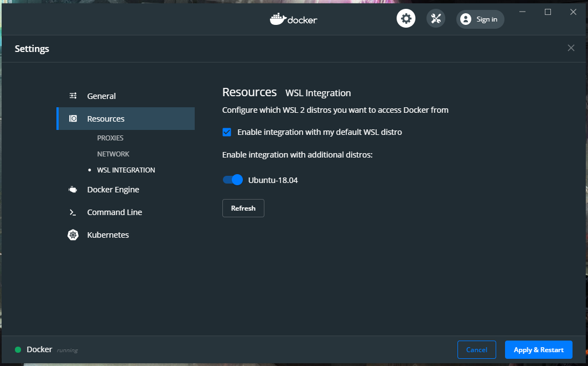
Task: Click the 'Enable integration with additional distros:' text
Action: click(298, 155)
